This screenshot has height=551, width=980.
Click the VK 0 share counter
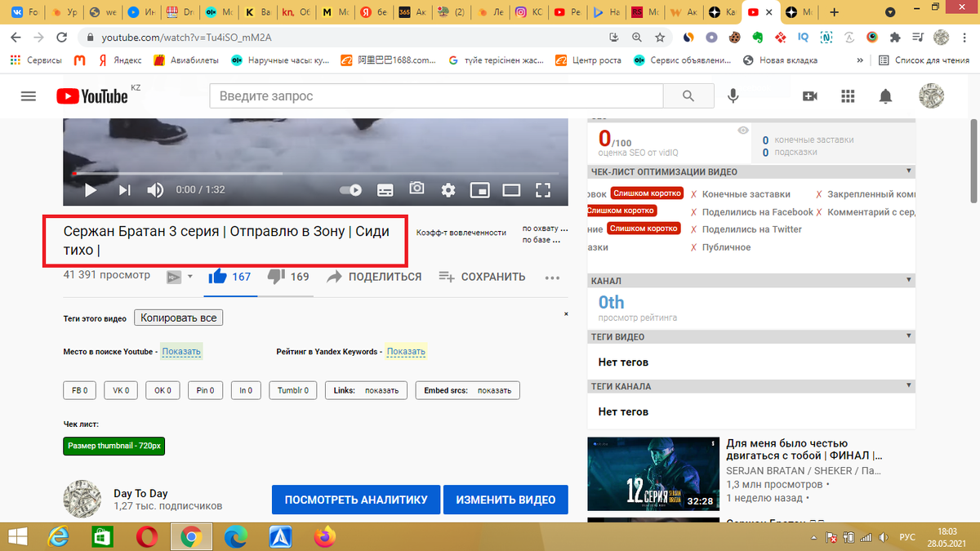[x=121, y=391]
